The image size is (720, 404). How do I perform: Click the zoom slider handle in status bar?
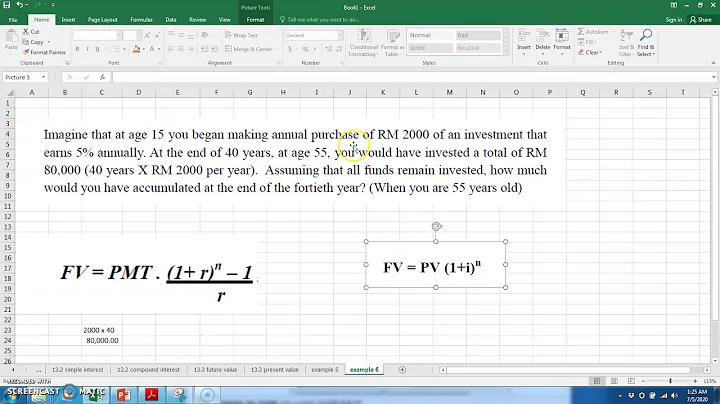pos(670,381)
